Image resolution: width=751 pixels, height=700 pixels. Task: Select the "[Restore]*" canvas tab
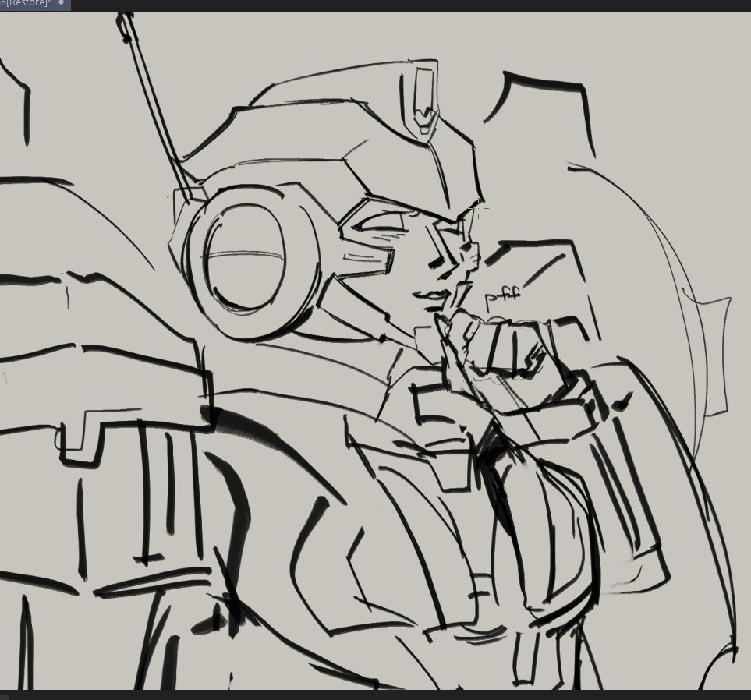35,4
